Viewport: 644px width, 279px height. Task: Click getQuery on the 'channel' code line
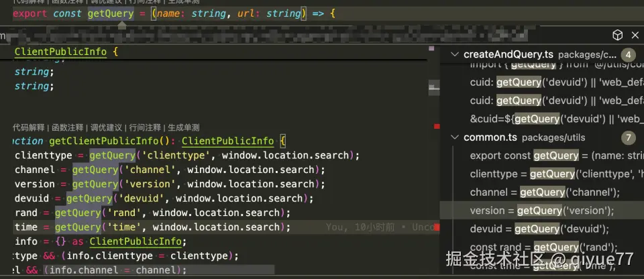[95, 170]
